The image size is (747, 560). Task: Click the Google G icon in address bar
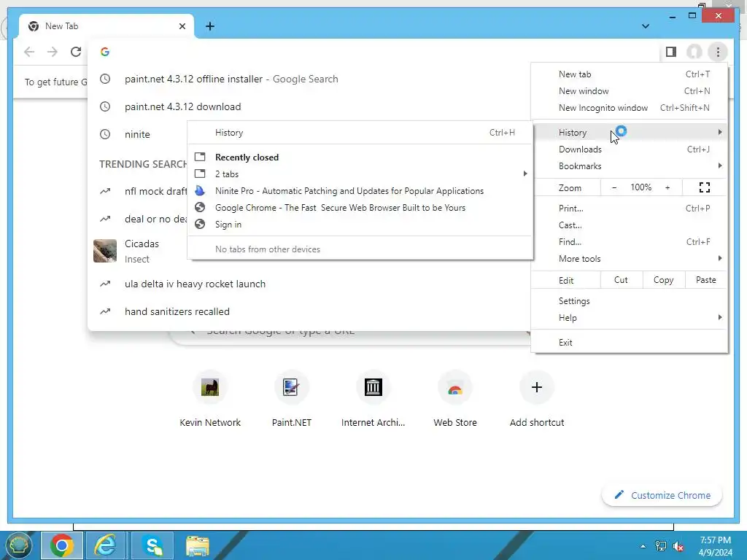[105, 52]
